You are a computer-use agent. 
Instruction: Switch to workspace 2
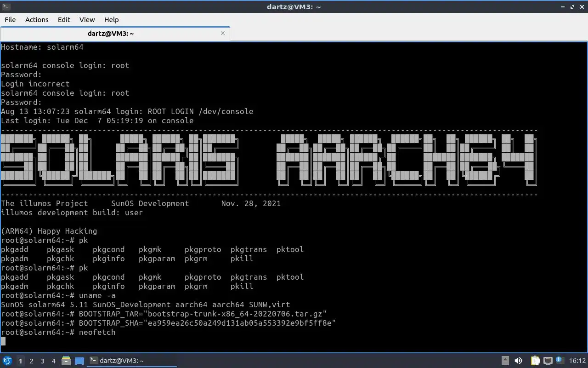tap(31, 361)
